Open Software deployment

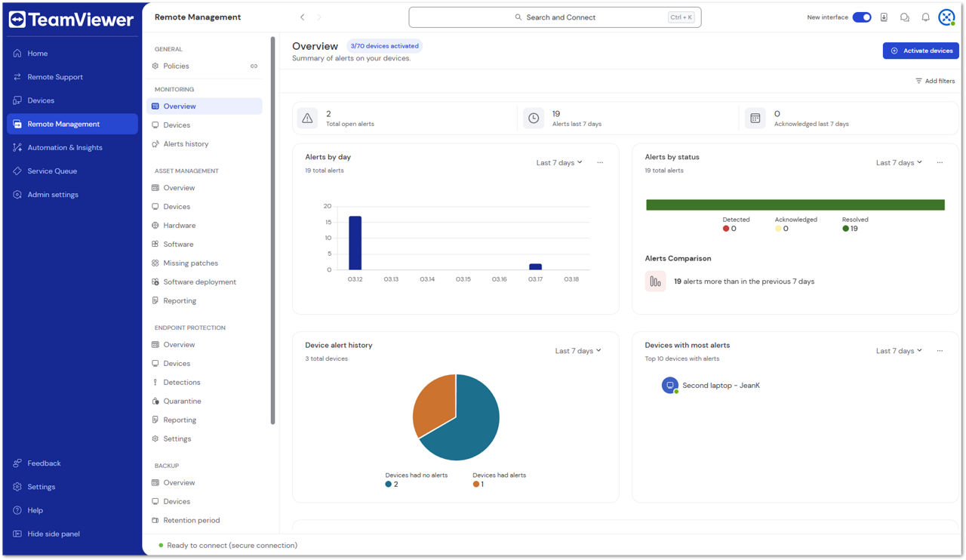pyautogui.click(x=205, y=282)
